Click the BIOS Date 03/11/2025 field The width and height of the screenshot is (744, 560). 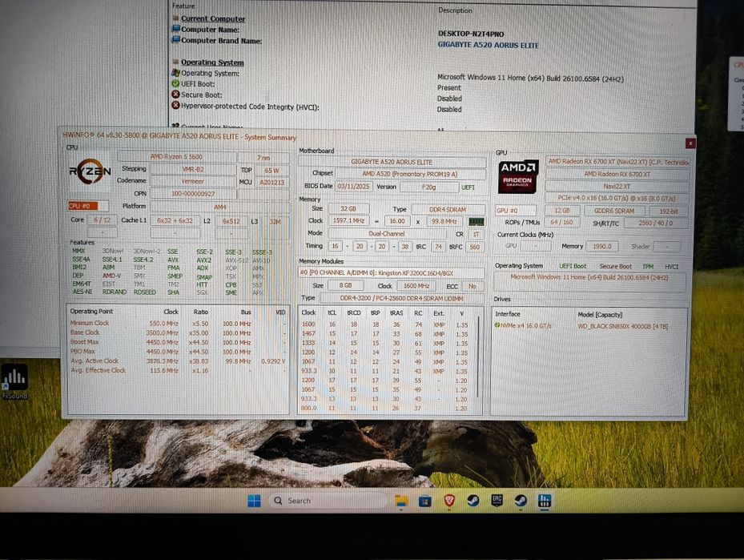click(353, 187)
